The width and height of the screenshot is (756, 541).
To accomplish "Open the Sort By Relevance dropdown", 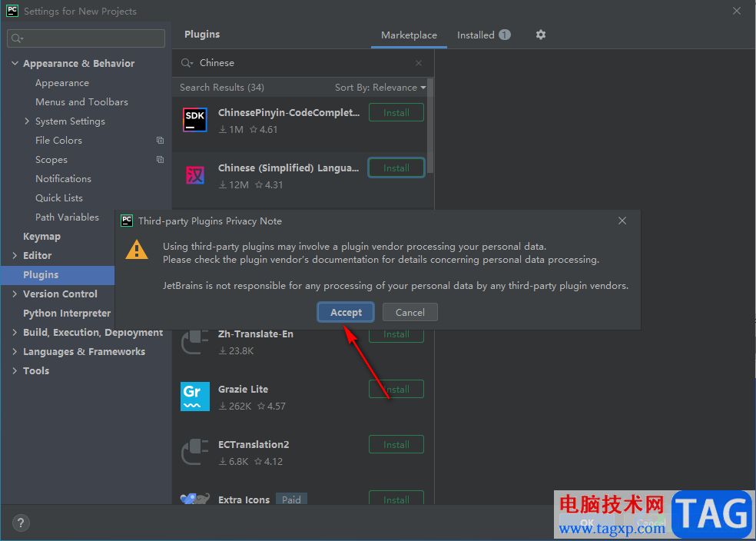I will coord(380,88).
